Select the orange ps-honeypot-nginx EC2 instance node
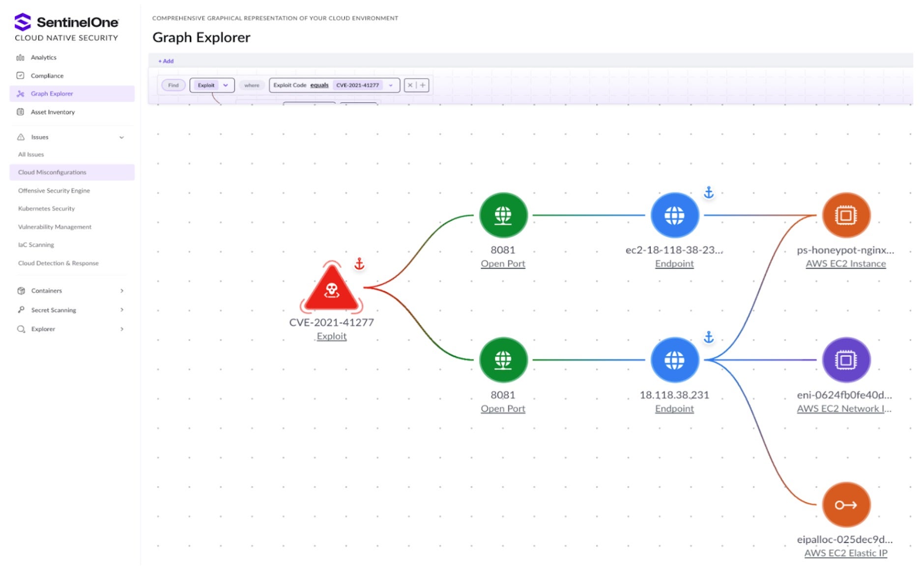Viewport: 924px width, 571px height. tap(845, 215)
